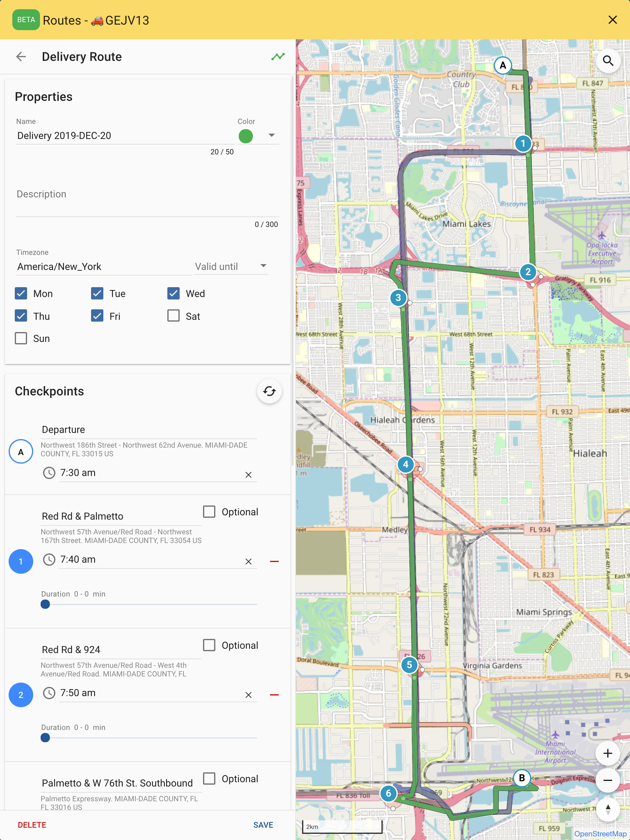Remove Red Rd & Palmetto checkpoint
630x840 pixels.
coord(274,561)
